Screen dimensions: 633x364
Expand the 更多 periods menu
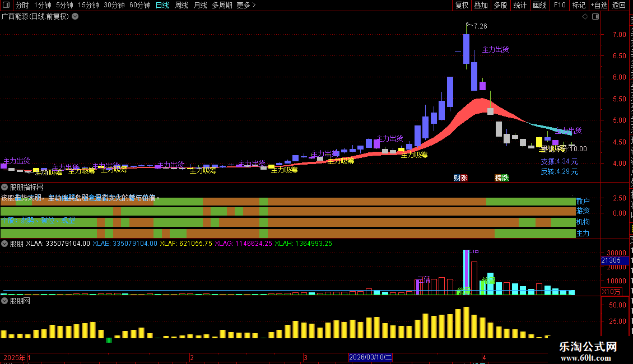(246, 5)
